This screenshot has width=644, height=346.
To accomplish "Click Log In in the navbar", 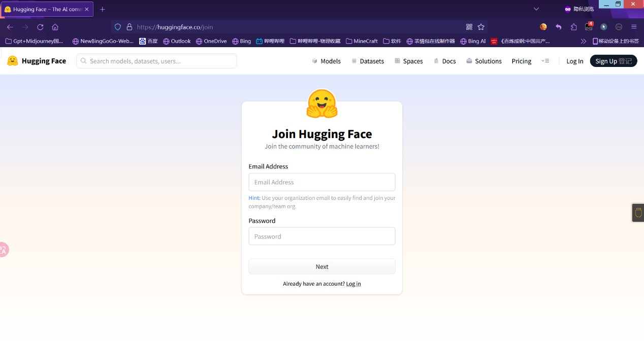I will pyautogui.click(x=575, y=61).
